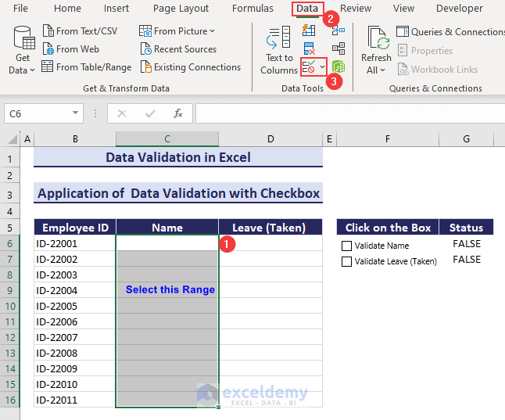Open the Page Layout tab

point(181,9)
